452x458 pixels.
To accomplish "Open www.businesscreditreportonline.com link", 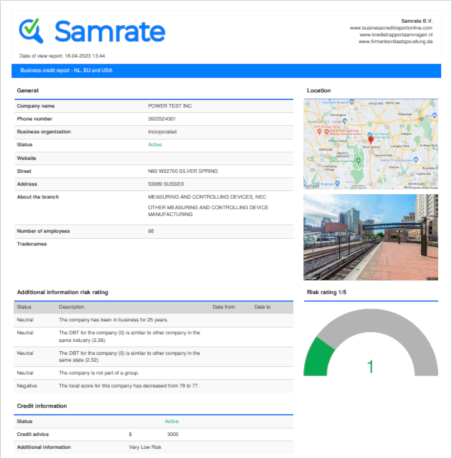I will [391, 28].
